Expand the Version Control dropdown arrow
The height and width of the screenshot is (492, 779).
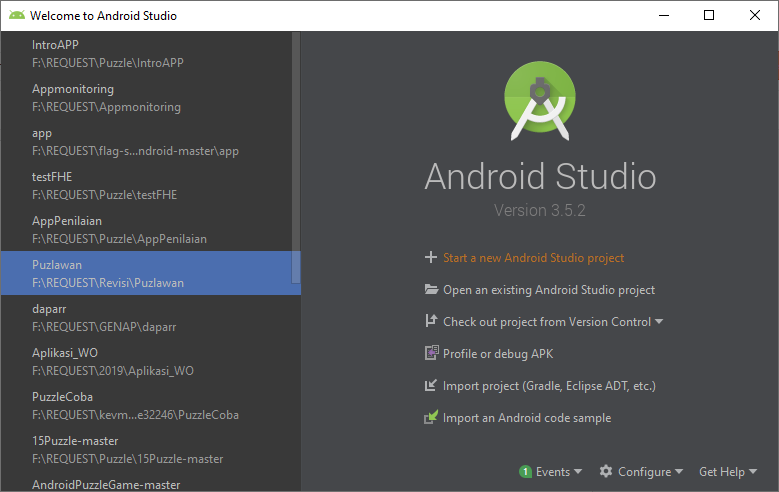pyautogui.click(x=659, y=322)
